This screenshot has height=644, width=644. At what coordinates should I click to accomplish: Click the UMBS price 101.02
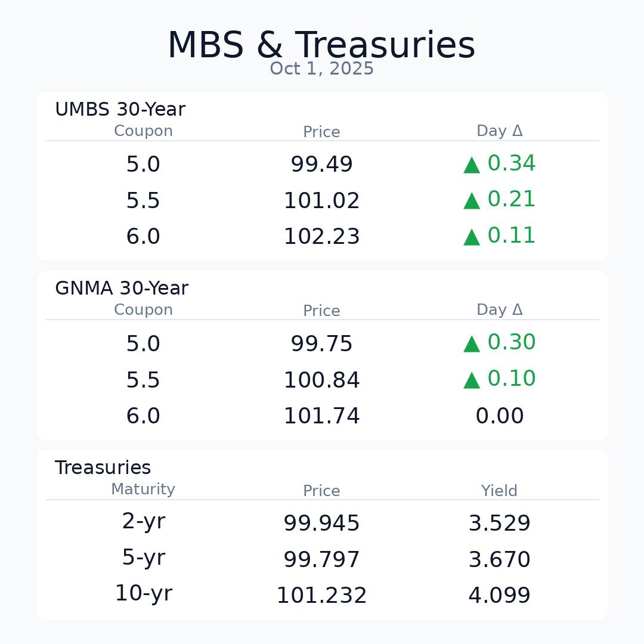[321, 201]
